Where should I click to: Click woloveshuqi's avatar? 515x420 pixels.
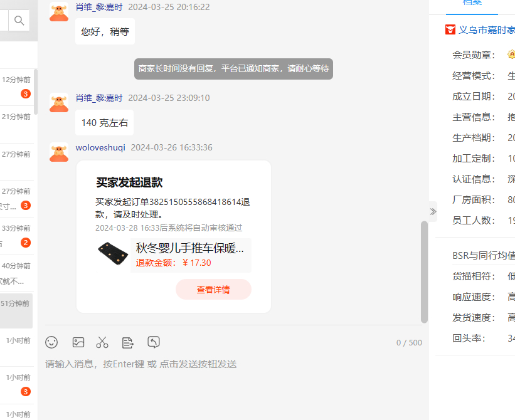[x=59, y=152]
